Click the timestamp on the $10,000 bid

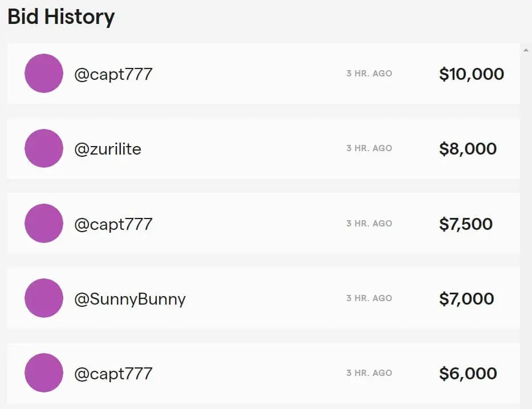coord(369,74)
